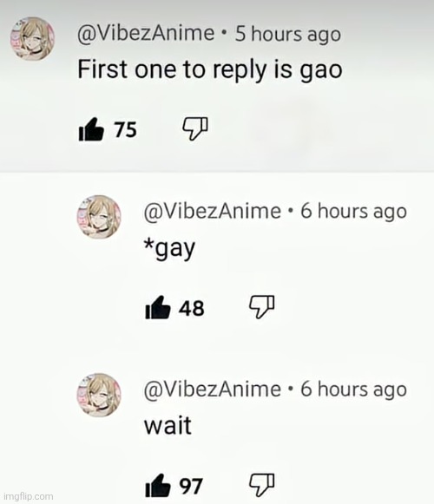The height and width of the screenshot is (504, 434).
Task: Dislike the "First one to reply is gao" comment
Action: pyautogui.click(x=195, y=128)
